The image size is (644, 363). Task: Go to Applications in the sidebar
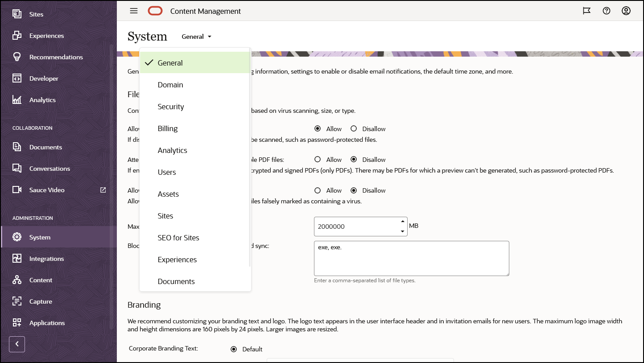point(47,323)
